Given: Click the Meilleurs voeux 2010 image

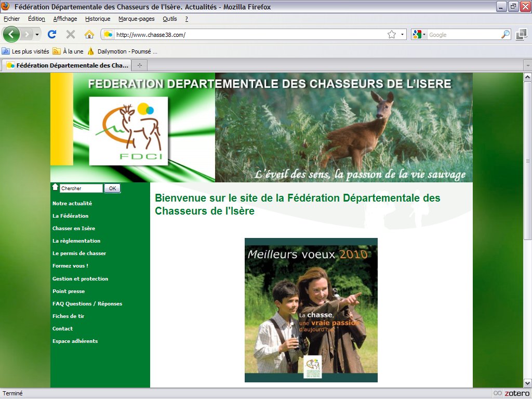Looking at the screenshot, I should pos(311,310).
